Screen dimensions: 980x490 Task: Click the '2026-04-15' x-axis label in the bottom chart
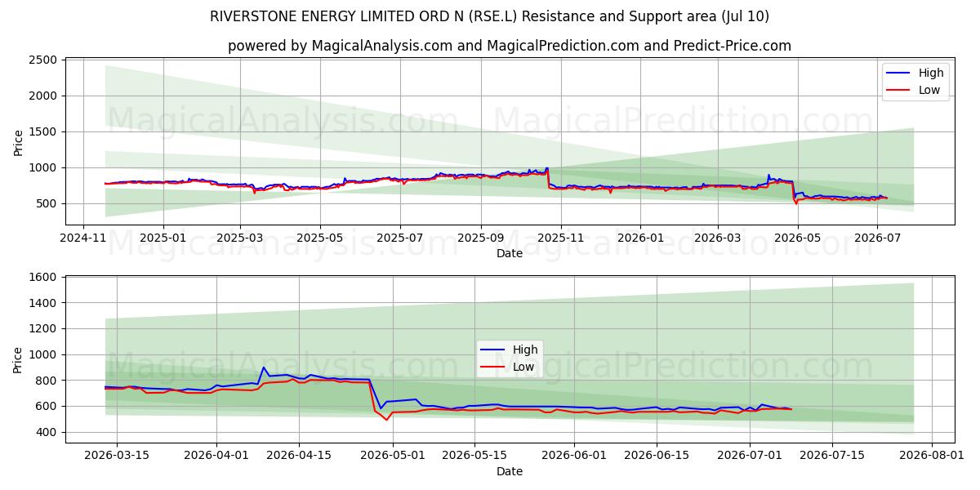pos(299,456)
